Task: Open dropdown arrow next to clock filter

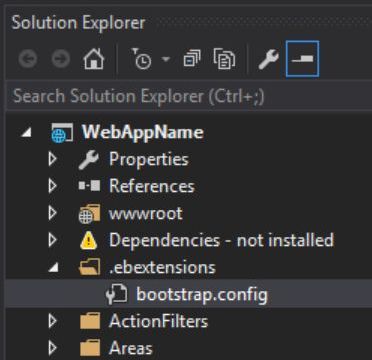Action: click(165, 59)
